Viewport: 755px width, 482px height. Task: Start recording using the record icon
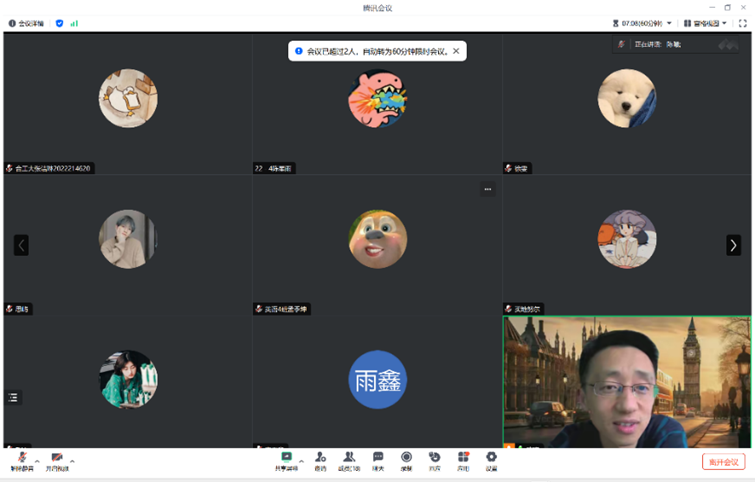pos(407,460)
